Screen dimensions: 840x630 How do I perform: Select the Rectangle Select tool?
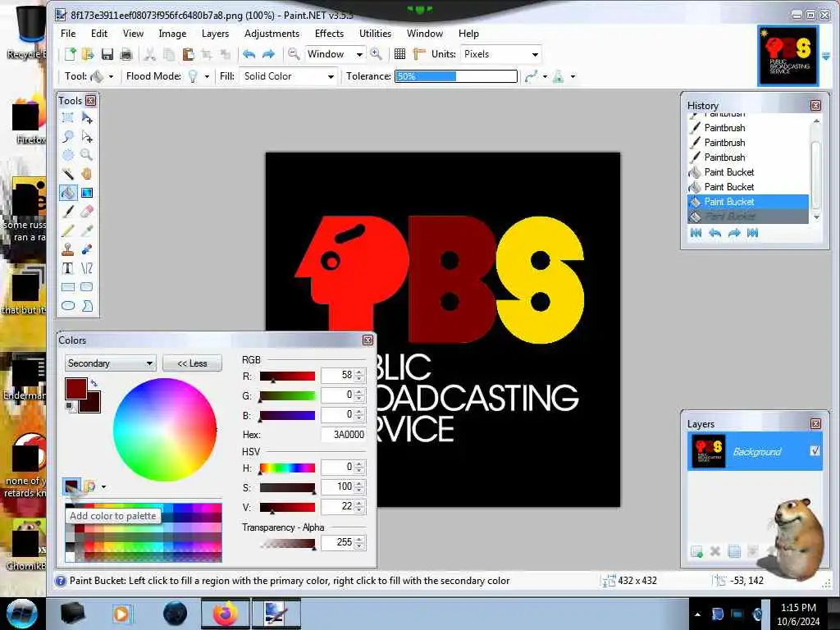tap(68, 117)
